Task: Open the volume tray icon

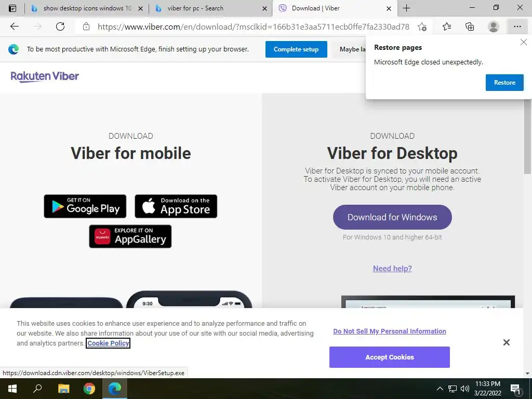Action: (465, 389)
